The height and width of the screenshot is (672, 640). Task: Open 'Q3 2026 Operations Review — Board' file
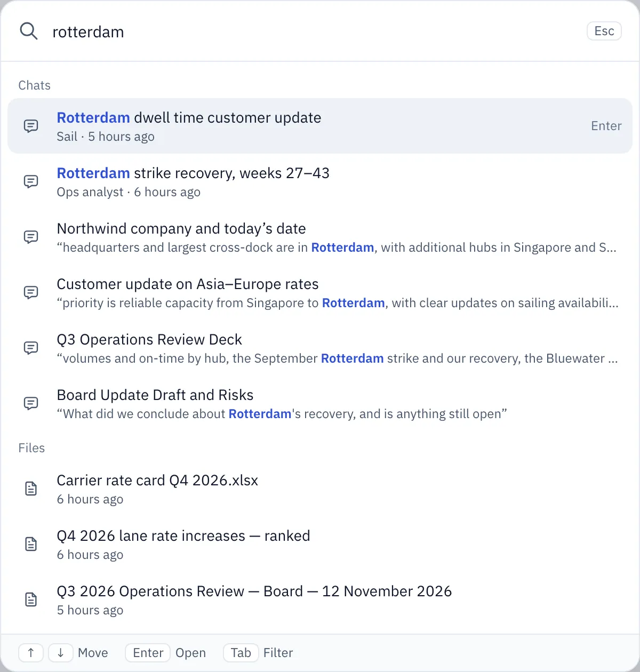320,599
